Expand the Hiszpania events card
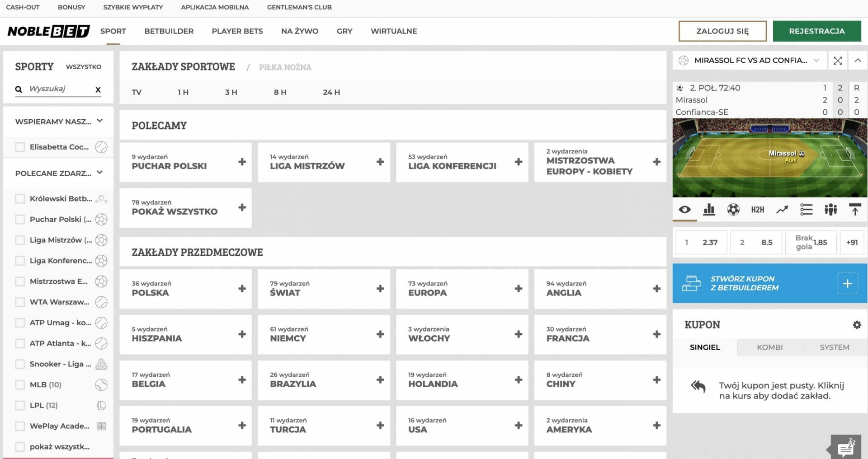Image resolution: width=868 pixels, height=459 pixels. (185, 335)
